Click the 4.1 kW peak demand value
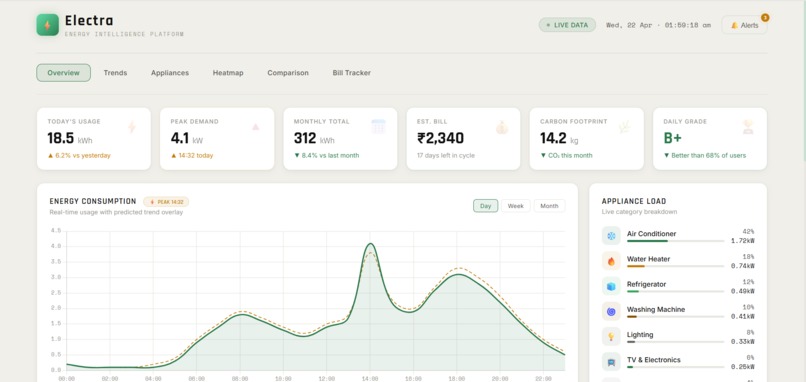806x382 pixels. tap(187, 138)
